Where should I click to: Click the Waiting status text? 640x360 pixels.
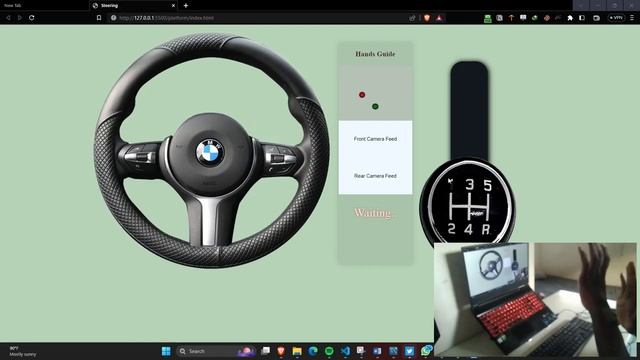pyautogui.click(x=373, y=213)
